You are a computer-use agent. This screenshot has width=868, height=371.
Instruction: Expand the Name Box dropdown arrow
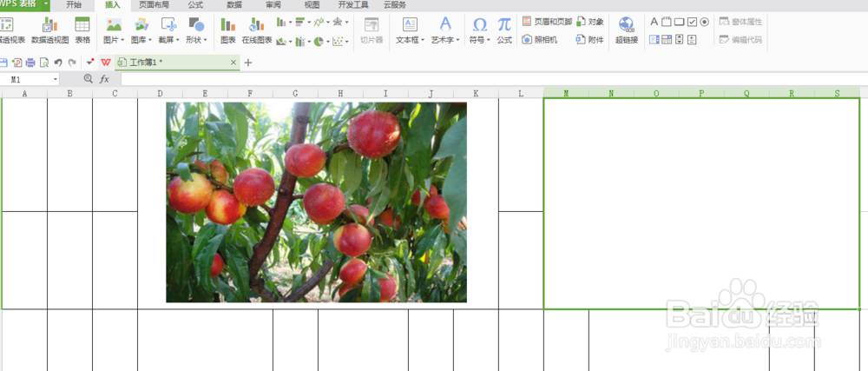[x=56, y=80]
